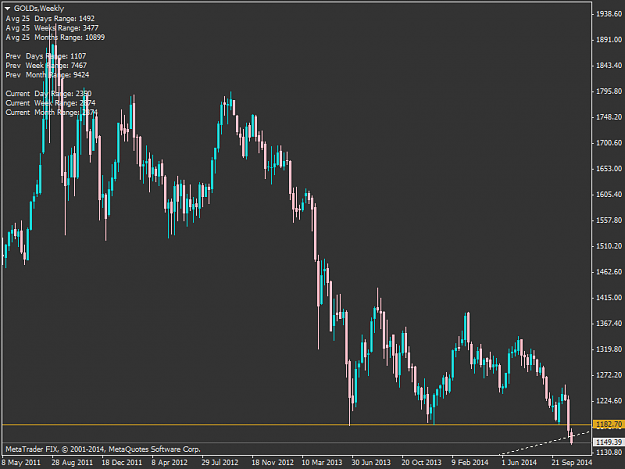Click the '9 Feb 2014' date label
Screen dimensions: 625x469
point(470,463)
